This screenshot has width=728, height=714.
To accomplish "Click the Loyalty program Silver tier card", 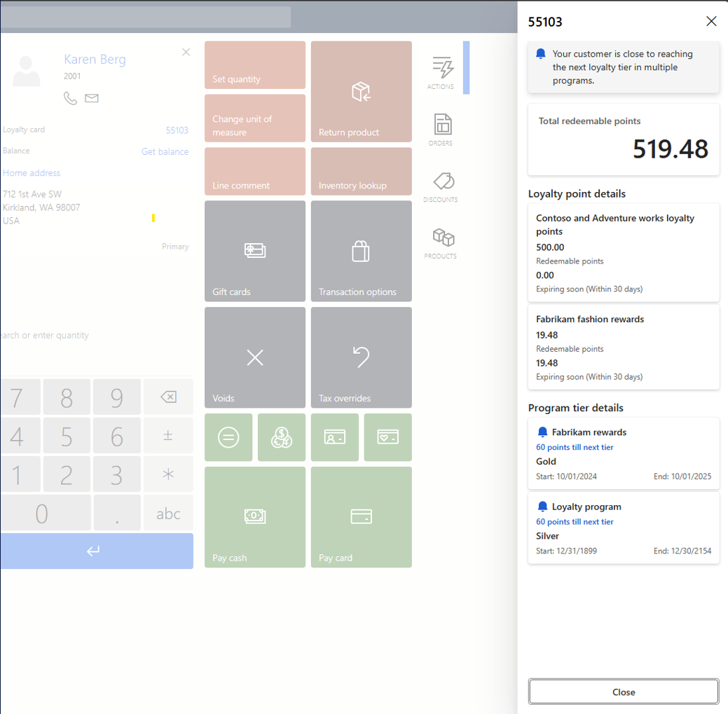I will coord(623,528).
